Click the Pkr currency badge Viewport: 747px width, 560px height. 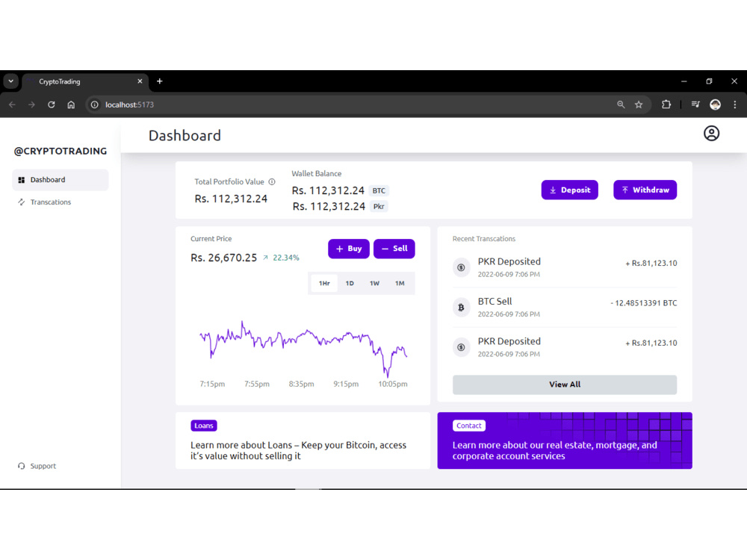pos(379,206)
